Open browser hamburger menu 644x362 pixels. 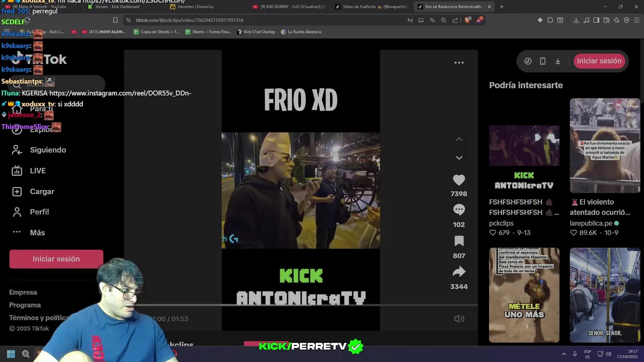tap(637, 20)
